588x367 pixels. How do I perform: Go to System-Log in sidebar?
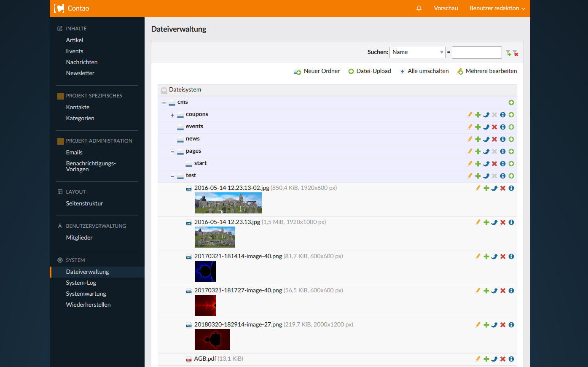coord(81,283)
